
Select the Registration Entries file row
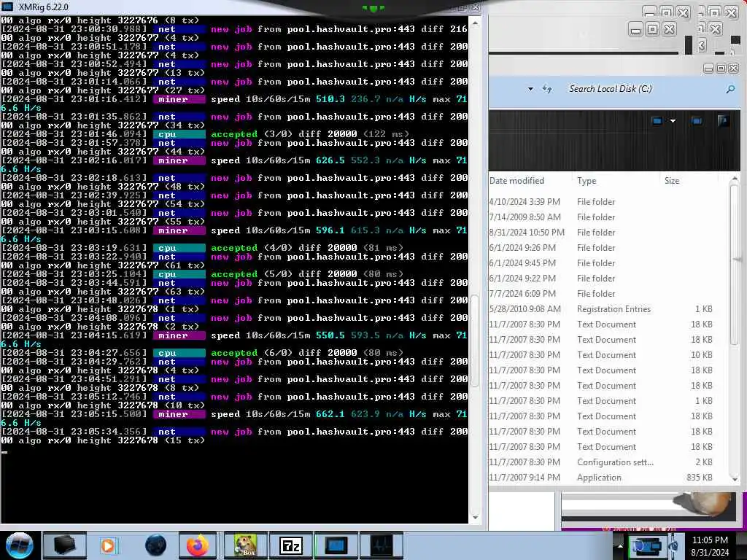coord(608,309)
